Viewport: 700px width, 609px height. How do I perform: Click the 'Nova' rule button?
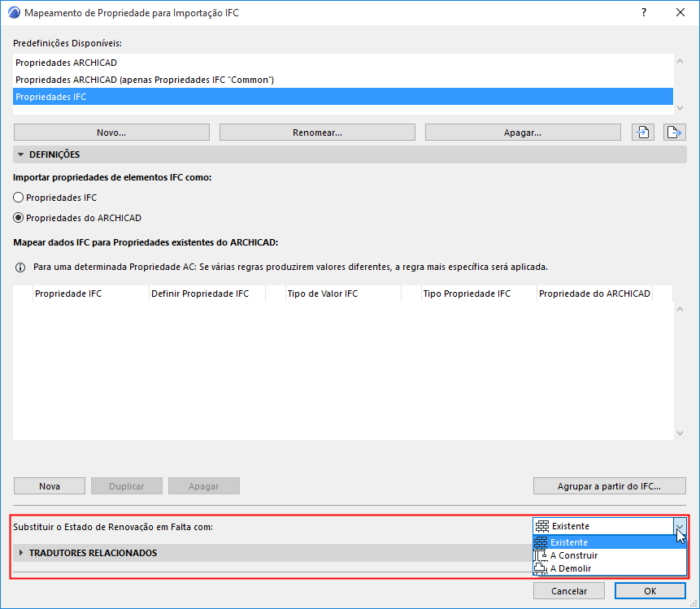coord(50,485)
